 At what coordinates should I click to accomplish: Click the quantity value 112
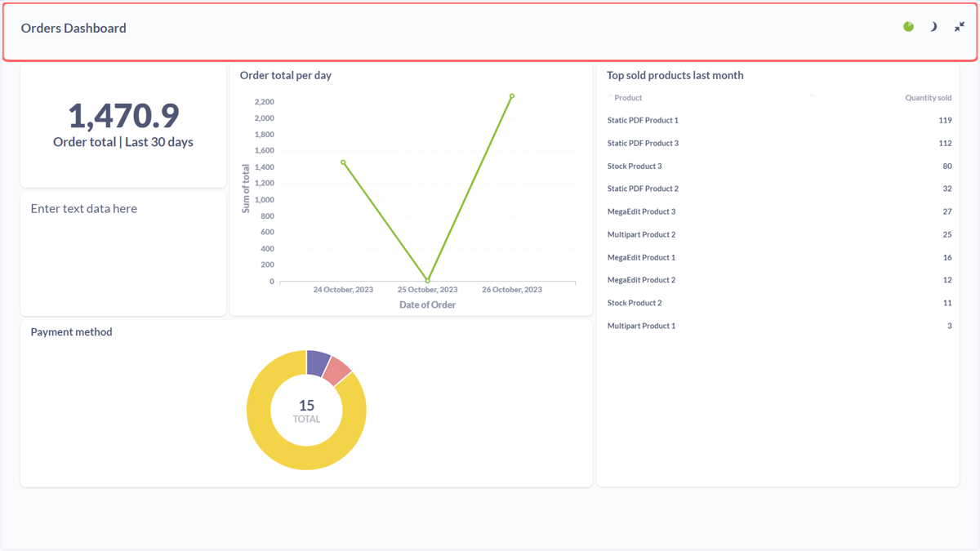[945, 143]
